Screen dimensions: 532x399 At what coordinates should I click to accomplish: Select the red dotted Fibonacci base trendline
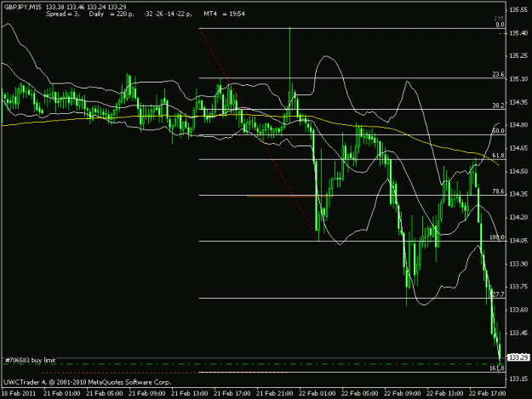point(259,134)
